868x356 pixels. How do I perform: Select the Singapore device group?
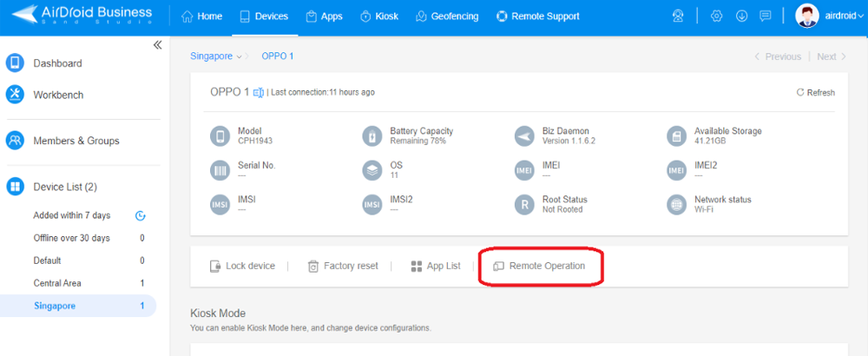[77, 306]
